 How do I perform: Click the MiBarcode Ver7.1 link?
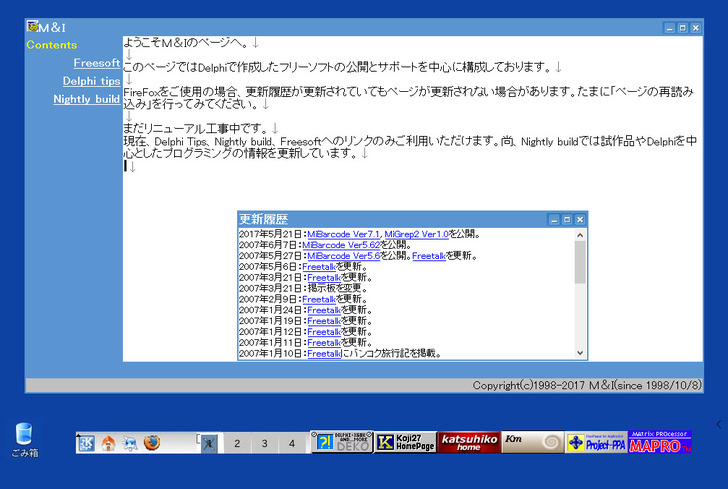pos(343,234)
